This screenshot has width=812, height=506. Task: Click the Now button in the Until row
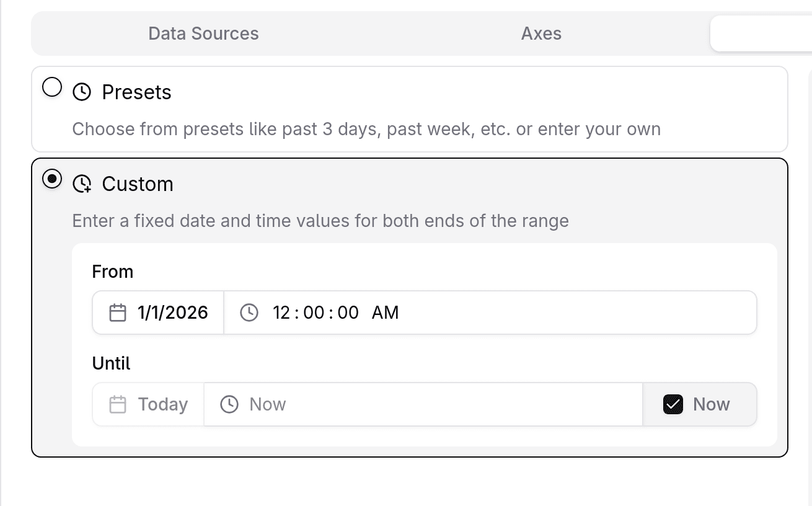pos(699,404)
